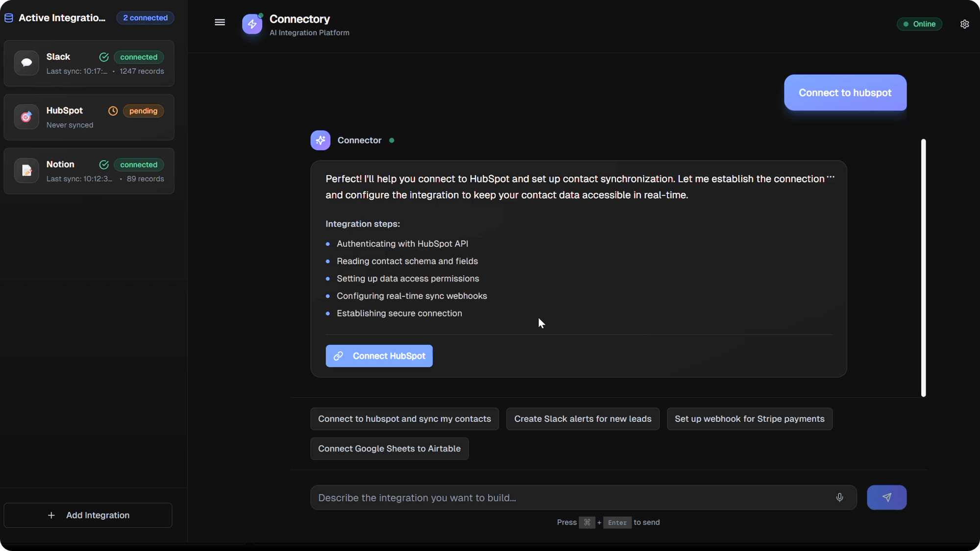Select 'Connect Google Sheets to Airtable' suggestion
The width and height of the screenshot is (980, 551).
(389, 449)
